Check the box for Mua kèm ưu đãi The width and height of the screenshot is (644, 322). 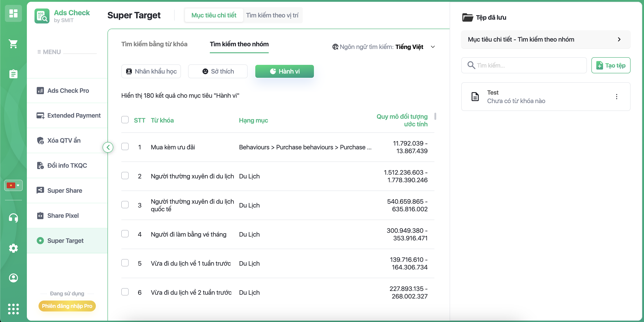[125, 146]
